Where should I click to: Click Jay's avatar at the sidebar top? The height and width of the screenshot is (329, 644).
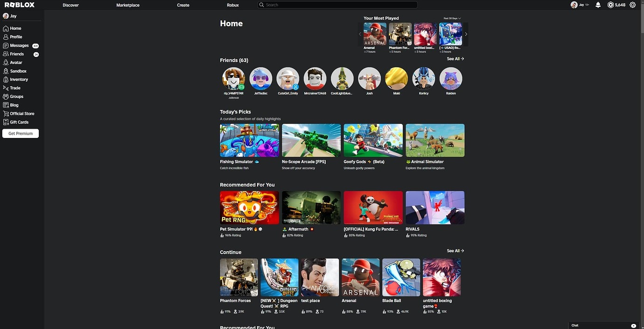6,16
